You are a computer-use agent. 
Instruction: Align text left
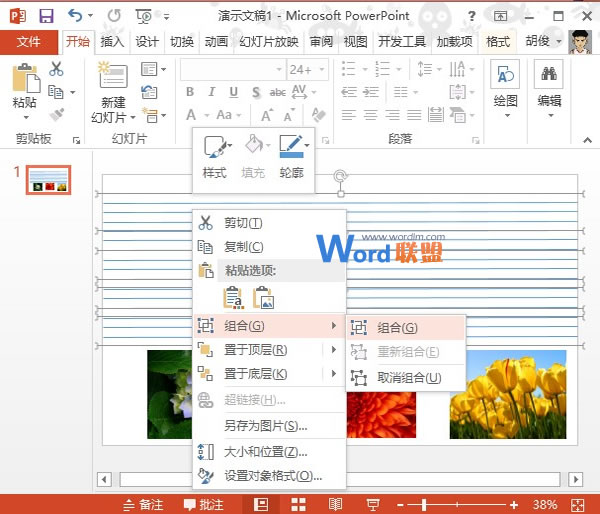click(x=349, y=114)
